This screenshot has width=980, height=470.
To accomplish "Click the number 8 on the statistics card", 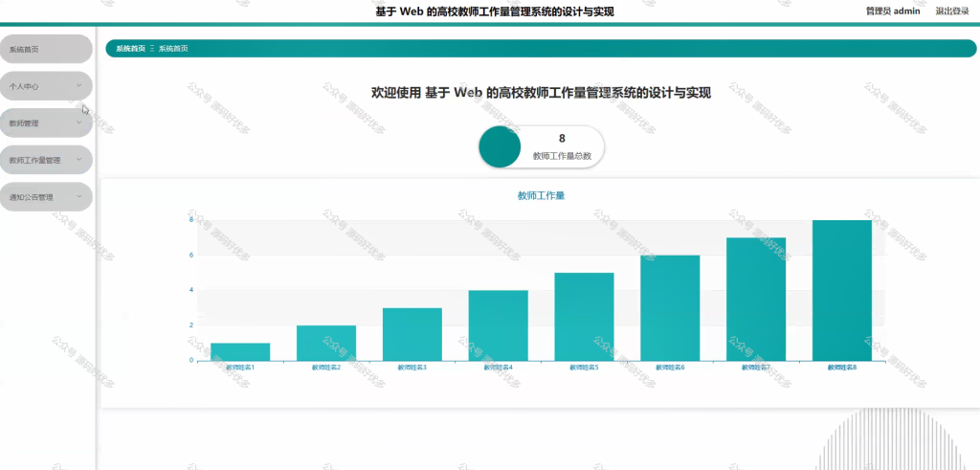I will (562, 139).
